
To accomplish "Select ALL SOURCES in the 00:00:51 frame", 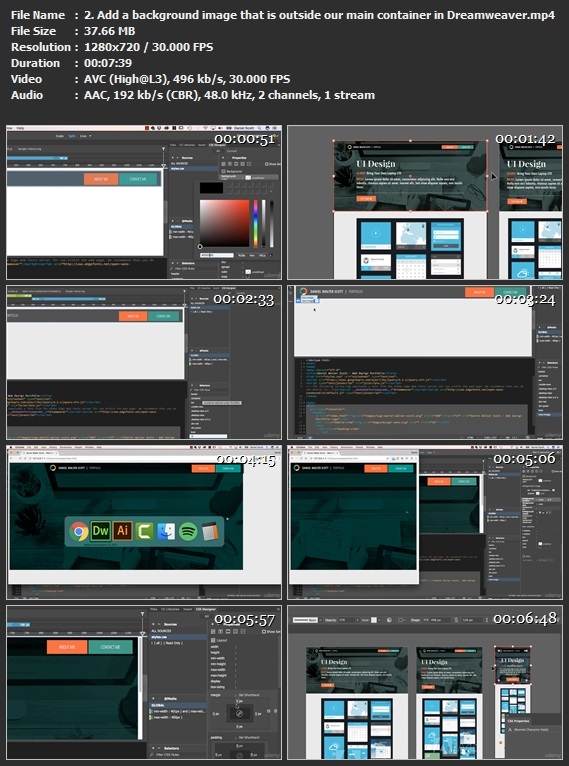I will pos(179,163).
